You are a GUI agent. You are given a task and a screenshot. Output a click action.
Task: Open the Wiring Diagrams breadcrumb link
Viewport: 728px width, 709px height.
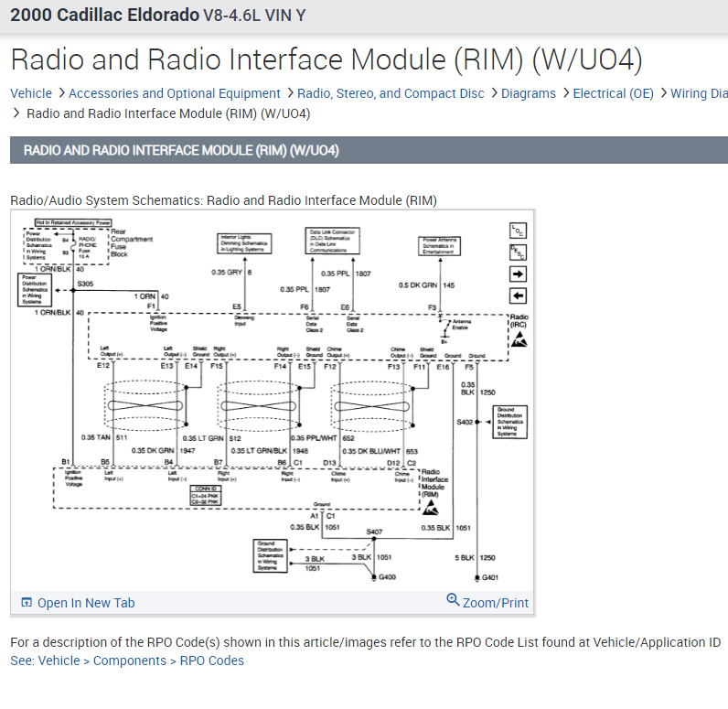(x=700, y=93)
